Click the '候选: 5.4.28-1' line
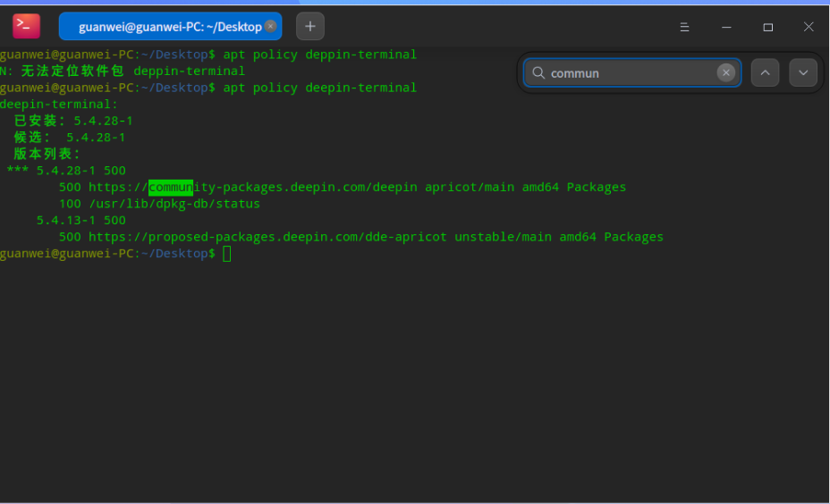The image size is (830, 504). pyautogui.click(x=70, y=138)
